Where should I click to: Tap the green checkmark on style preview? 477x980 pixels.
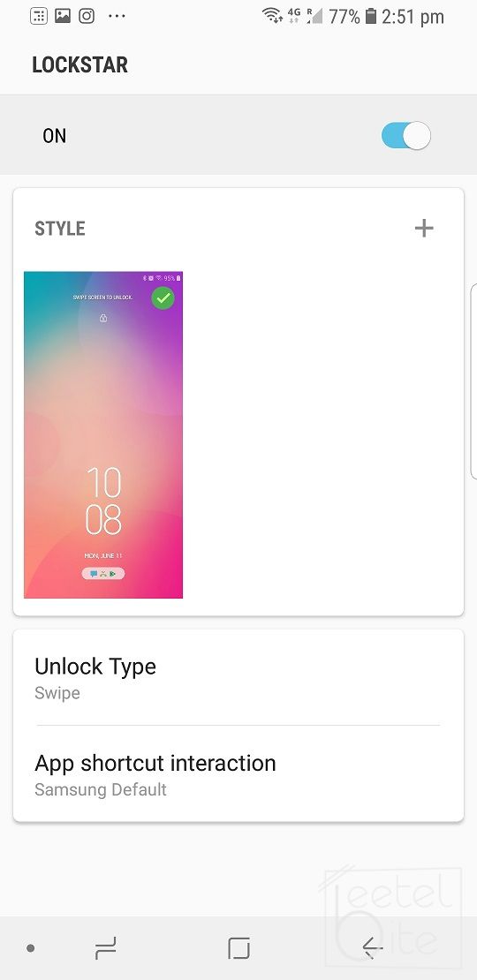point(163,298)
